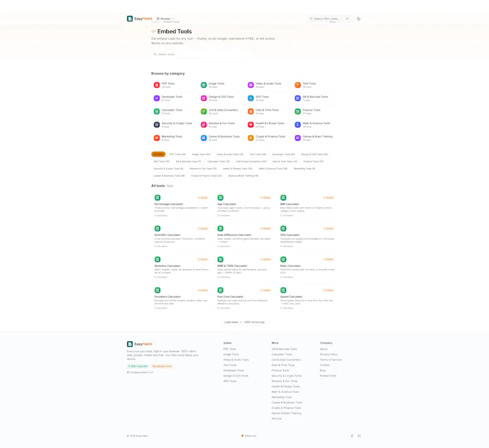The image size is (489, 448).
Task: Open the Ovulation Calculator card icon
Action: pos(158,290)
